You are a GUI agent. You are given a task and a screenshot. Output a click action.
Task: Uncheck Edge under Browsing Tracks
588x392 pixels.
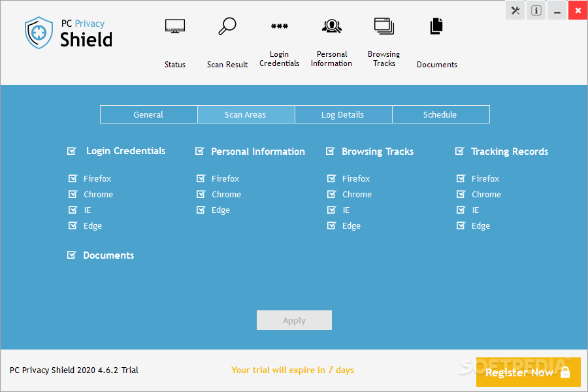(331, 225)
